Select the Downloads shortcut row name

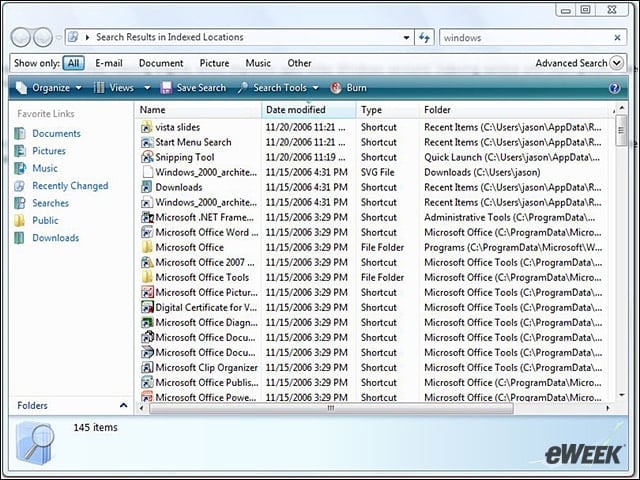(x=179, y=187)
